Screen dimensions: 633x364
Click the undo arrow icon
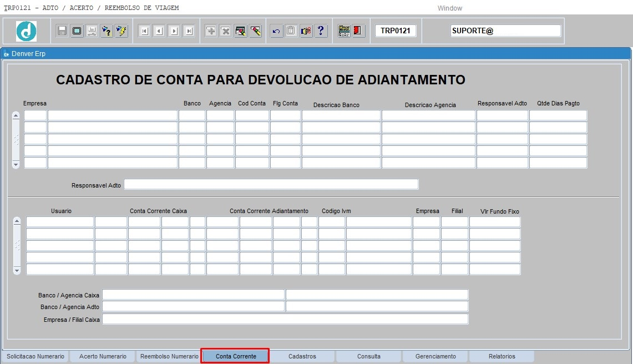[x=276, y=31]
